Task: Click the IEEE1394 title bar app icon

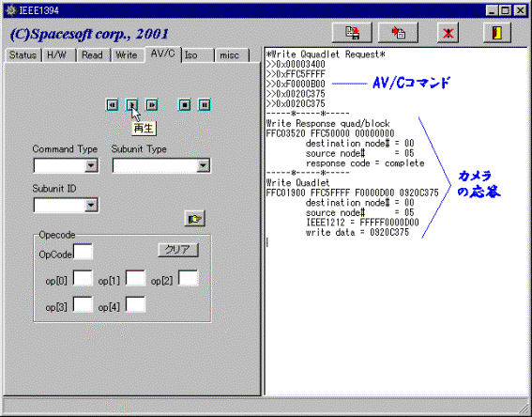Action: [11, 10]
